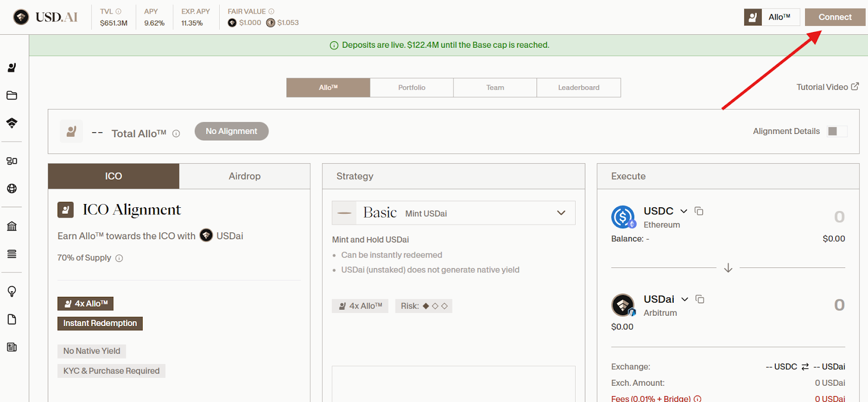The width and height of the screenshot is (868, 402).
Task: Select the ICO tab
Action: click(113, 176)
